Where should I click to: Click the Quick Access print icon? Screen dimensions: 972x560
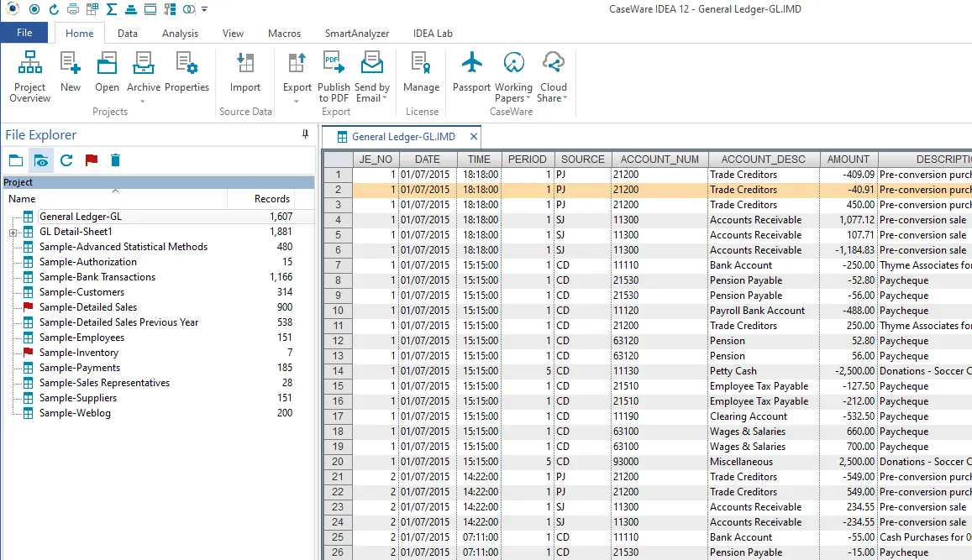point(73,9)
